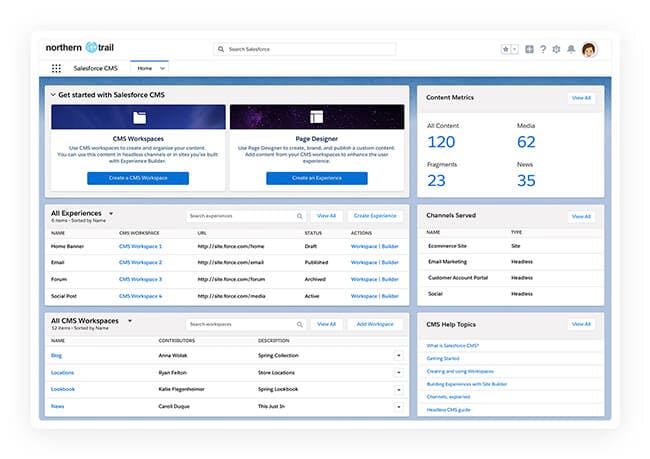
Task: Click the user avatar profile picture
Action: [x=589, y=49]
